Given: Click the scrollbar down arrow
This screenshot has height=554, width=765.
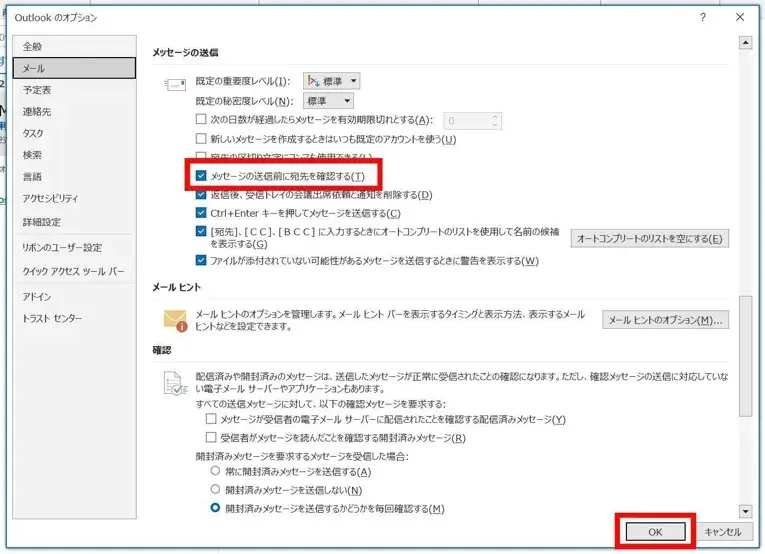Looking at the screenshot, I should [745, 512].
